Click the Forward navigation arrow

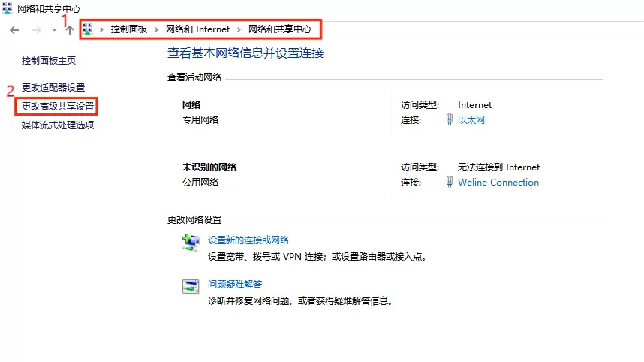tap(35, 29)
